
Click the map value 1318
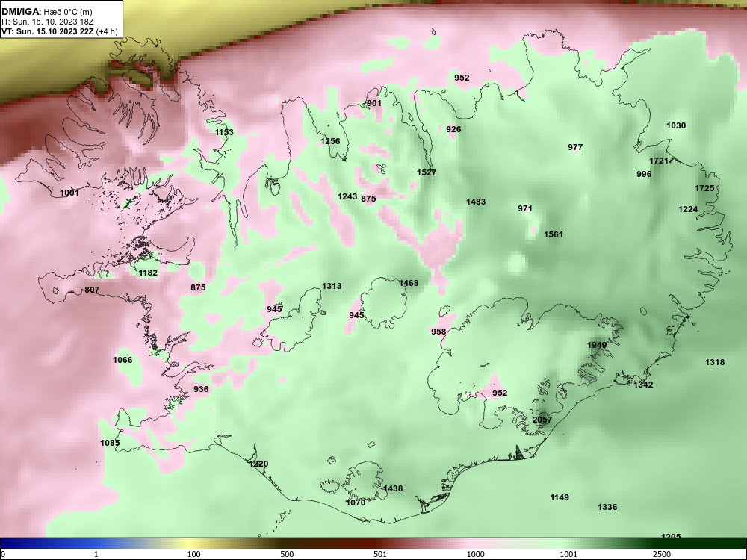tap(715, 362)
